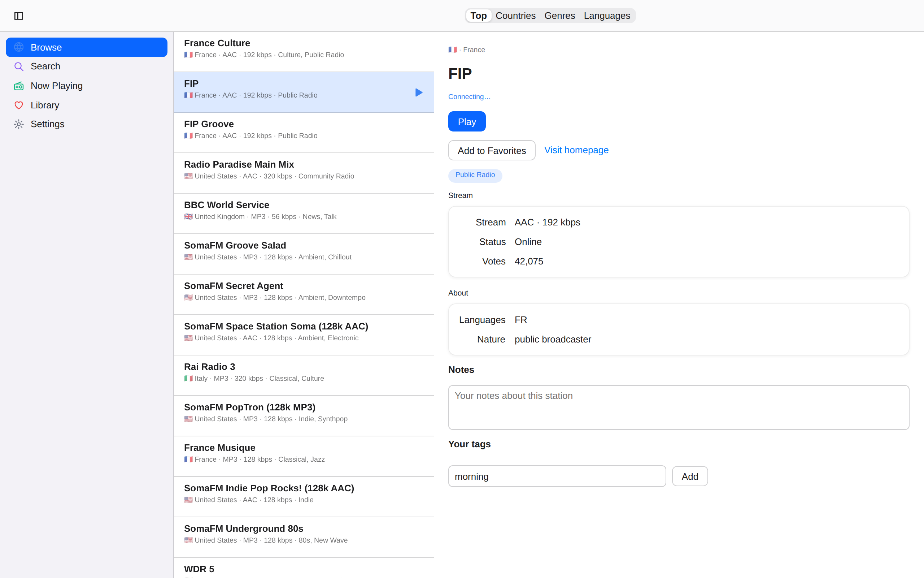Screen dimensions: 924x578
Task: Select Radio Paradise Main Mix station
Action: (x=304, y=173)
